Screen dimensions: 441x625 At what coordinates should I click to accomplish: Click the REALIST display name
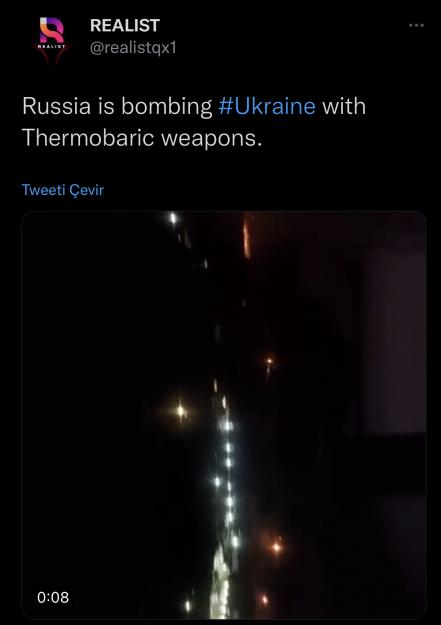[125, 26]
